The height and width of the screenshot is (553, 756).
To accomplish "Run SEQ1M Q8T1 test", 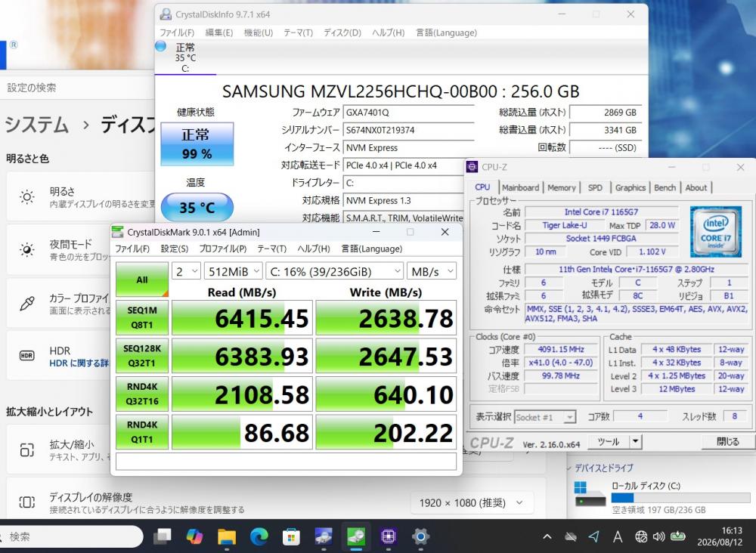I will pyautogui.click(x=142, y=317).
